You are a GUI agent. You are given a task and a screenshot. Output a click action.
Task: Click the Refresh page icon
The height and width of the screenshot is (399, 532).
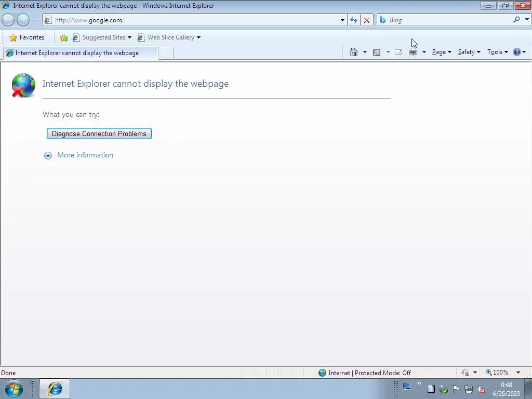353,20
